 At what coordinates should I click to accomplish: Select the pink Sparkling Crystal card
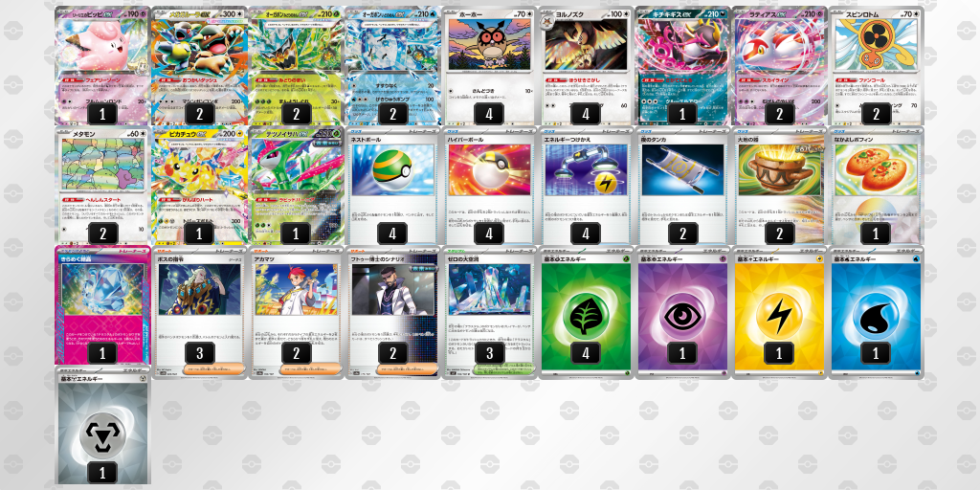tap(102, 305)
